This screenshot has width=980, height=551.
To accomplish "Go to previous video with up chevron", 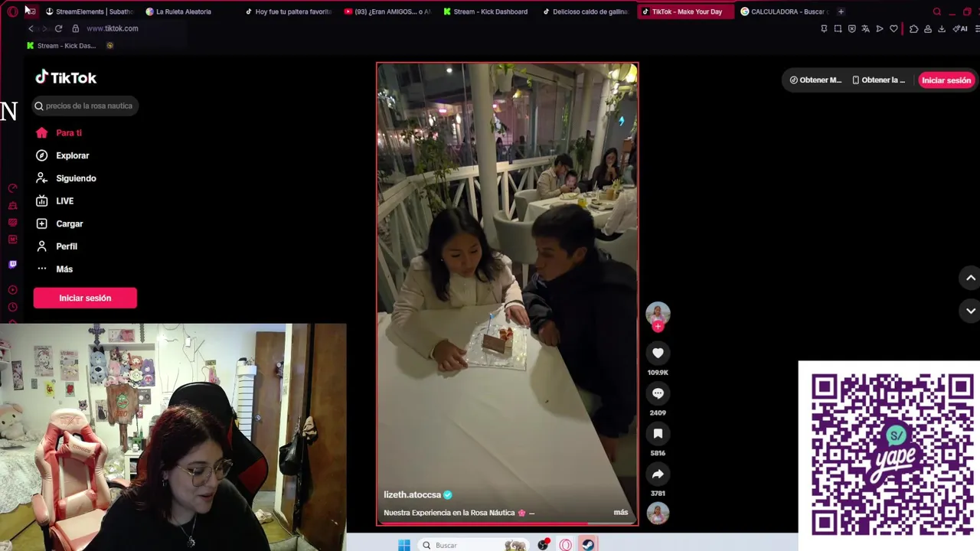I will 970,278.
